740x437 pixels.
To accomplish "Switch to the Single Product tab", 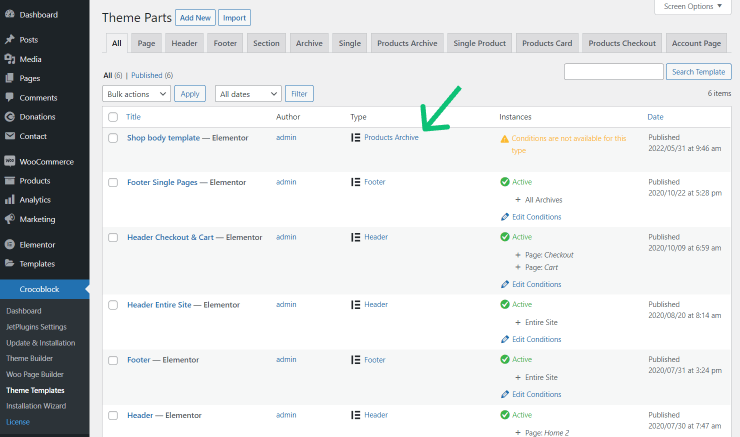I will pos(479,43).
